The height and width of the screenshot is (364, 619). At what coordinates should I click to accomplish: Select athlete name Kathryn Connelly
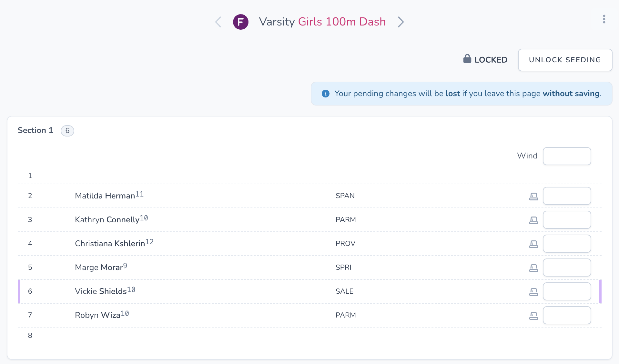[x=107, y=220]
